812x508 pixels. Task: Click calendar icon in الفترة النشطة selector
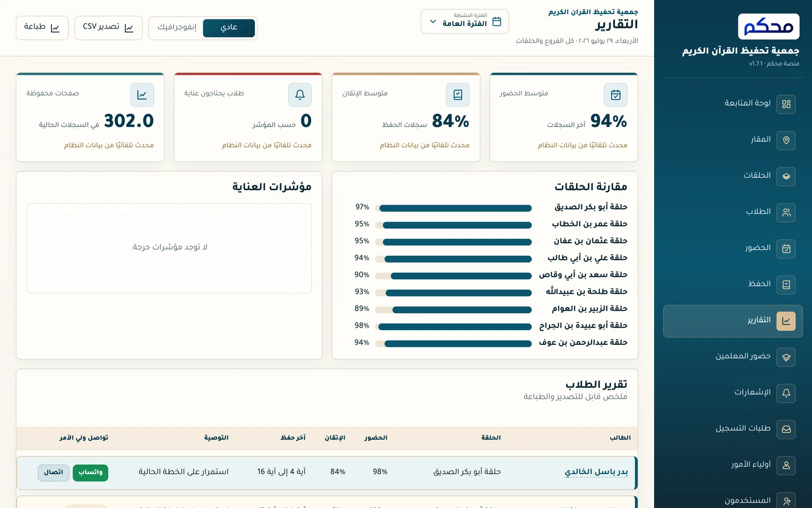pyautogui.click(x=497, y=21)
